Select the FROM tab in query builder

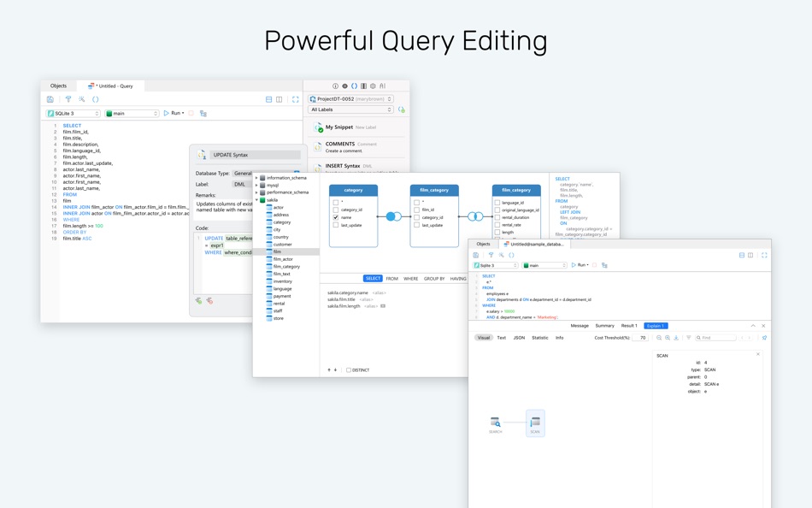tap(392, 278)
